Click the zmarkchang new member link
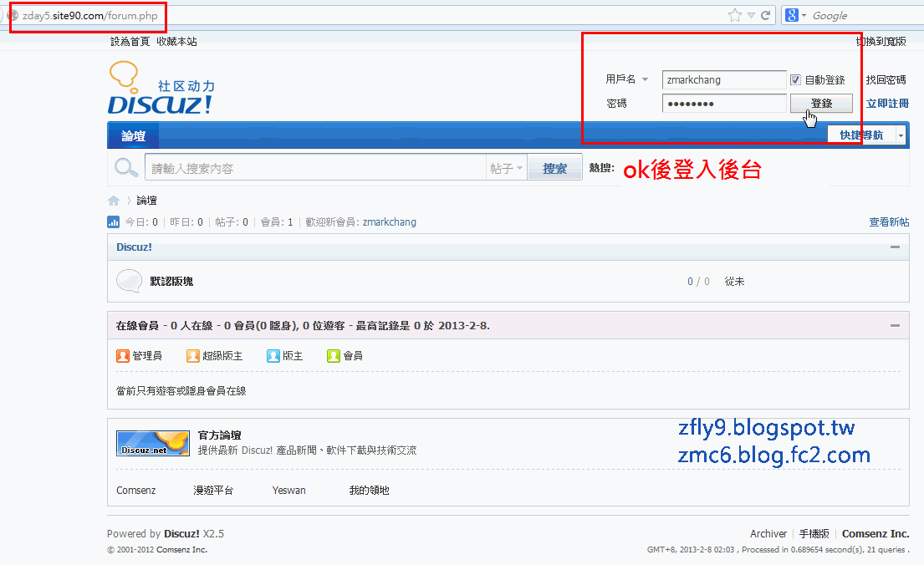Image resolution: width=924 pixels, height=565 pixels. tap(390, 222)
